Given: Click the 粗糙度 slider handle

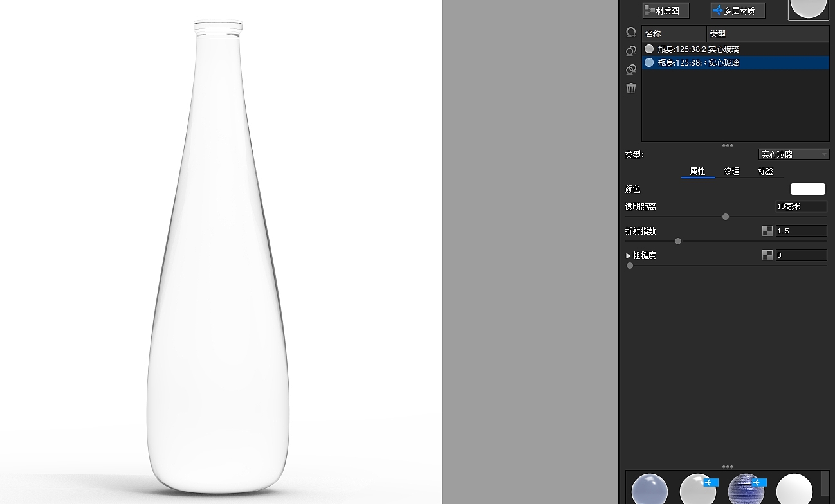Looking at the screenshot, I should 630,265.
